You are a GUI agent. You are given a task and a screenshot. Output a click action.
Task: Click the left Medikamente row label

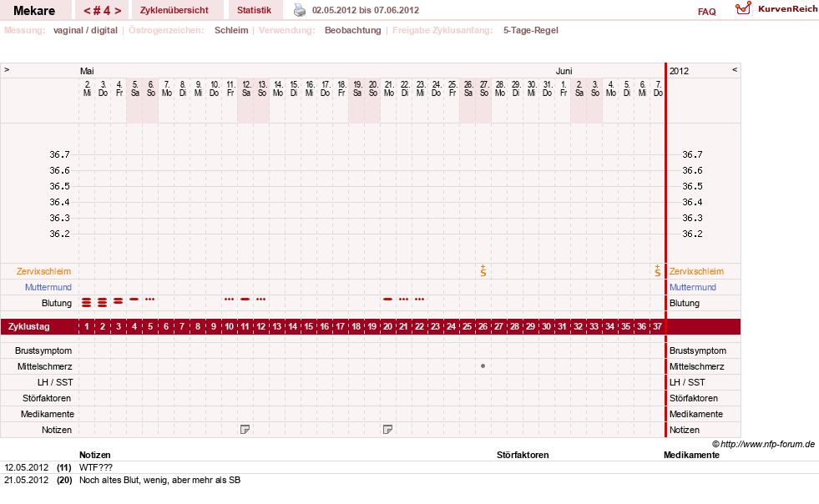pyautogui.click(x=48, y=414)
